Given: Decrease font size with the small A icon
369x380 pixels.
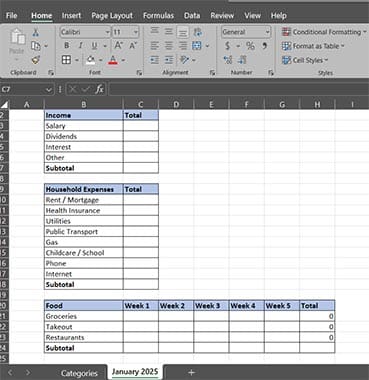Looking at the screenshot, I should tap(133, 46).
